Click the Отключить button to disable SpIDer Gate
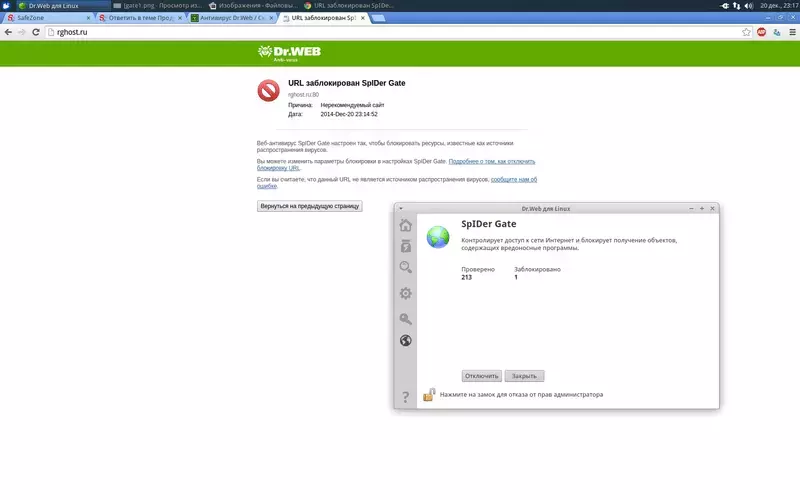The width and height of the screenshot is (800, 500). [x=482, y=376]
